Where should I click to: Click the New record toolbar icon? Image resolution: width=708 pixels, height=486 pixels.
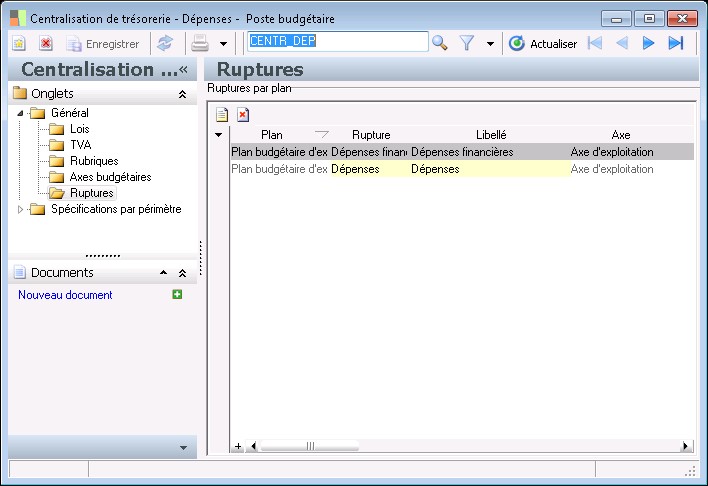point(19,44)
